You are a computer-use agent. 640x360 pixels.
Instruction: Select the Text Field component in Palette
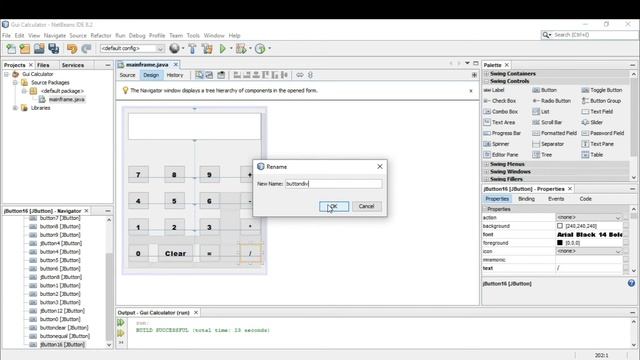point(597,111)
